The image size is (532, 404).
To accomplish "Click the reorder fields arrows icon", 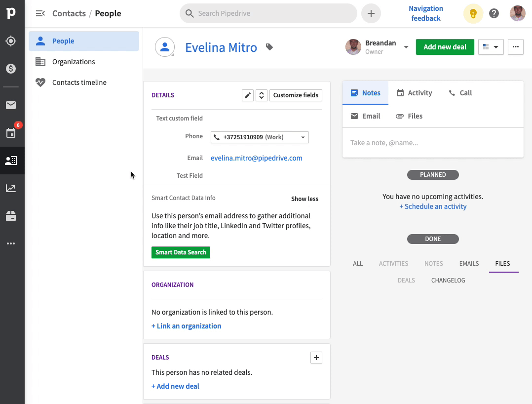I will [x=262, y=95].
